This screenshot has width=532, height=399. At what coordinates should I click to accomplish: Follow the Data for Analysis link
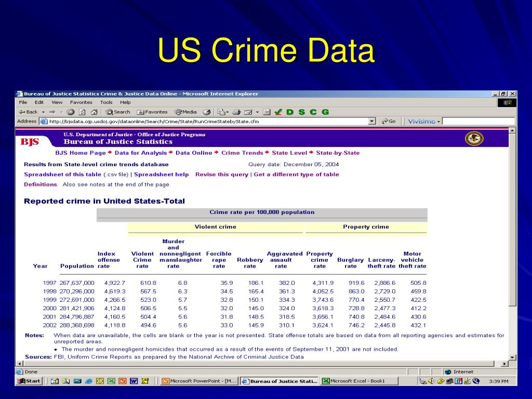coord(140,153)
